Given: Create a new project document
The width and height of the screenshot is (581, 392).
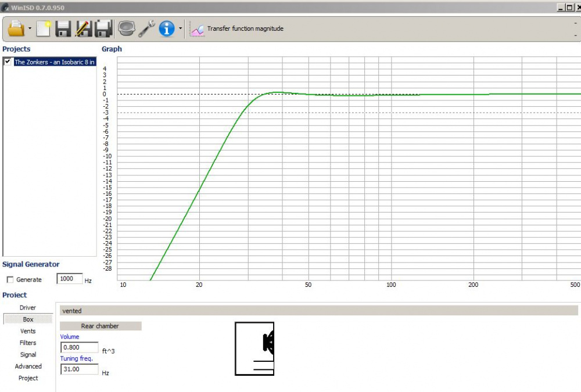Looking at the screenshot, I should (x=44, y=28).
